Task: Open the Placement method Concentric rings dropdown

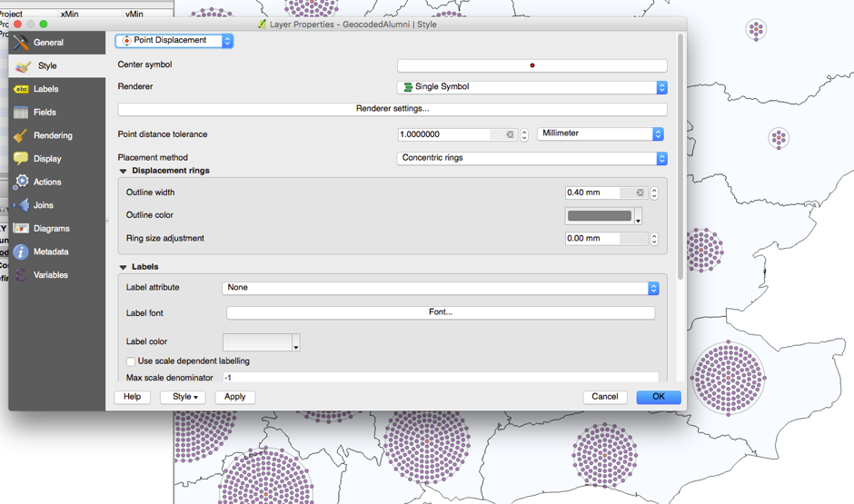Action: coord(531,158)
